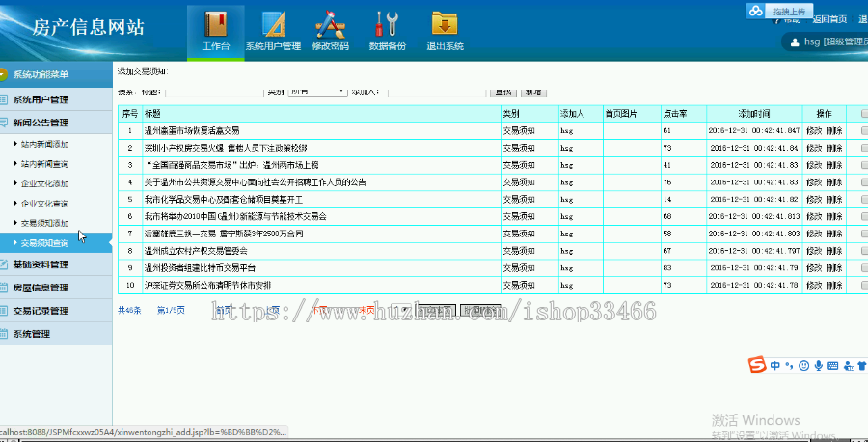The height and width of the screenshot is (442, 868).
Task: Expand 交易记录管理 sidebar section
Action: tap(56, 311)
